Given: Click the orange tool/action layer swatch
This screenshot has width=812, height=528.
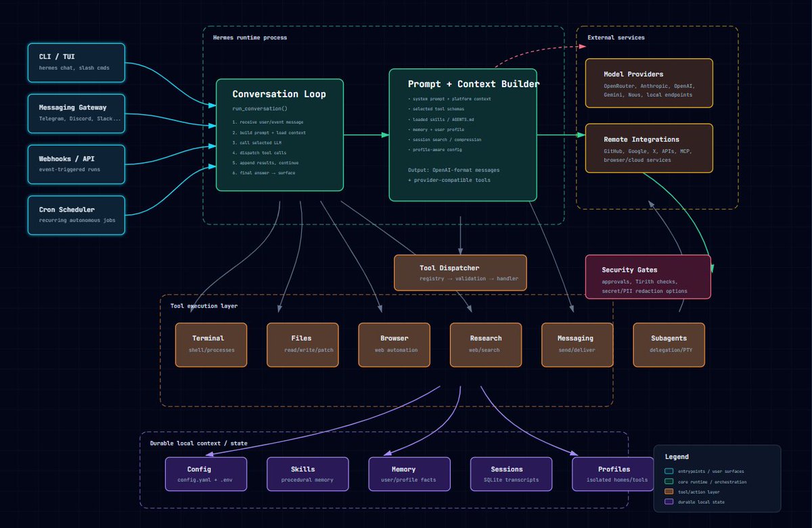Looking at the screenshot, I should click(669, 491).
